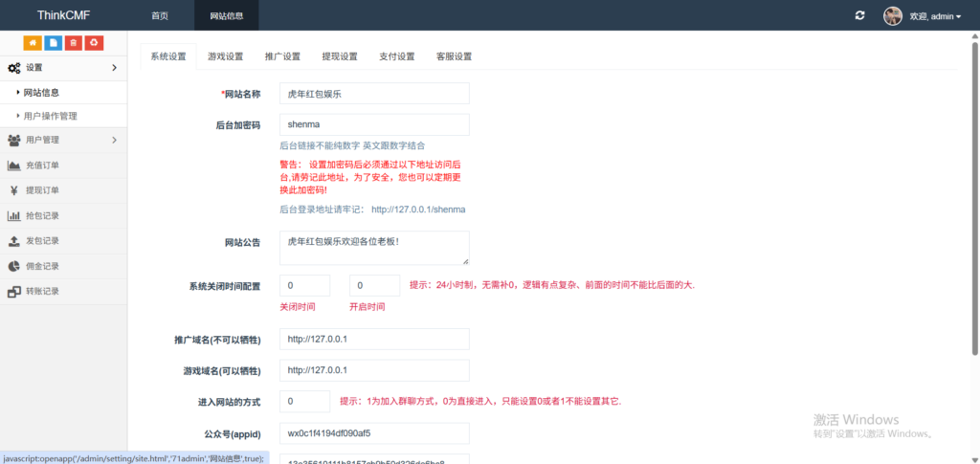Click the 推广域名 text field
980x464 pixels.
tap(373, 340)
